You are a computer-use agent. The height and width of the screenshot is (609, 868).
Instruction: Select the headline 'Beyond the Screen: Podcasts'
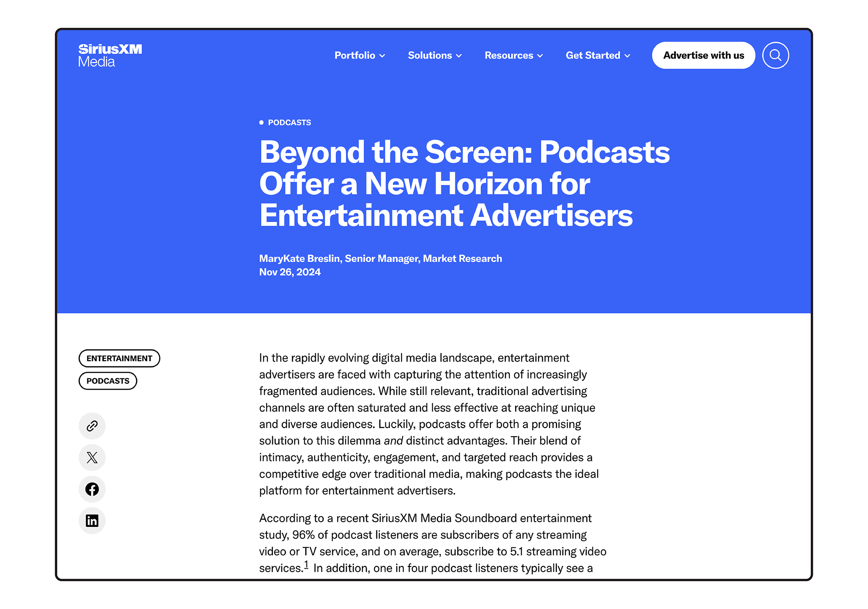[x=464, y=152]
